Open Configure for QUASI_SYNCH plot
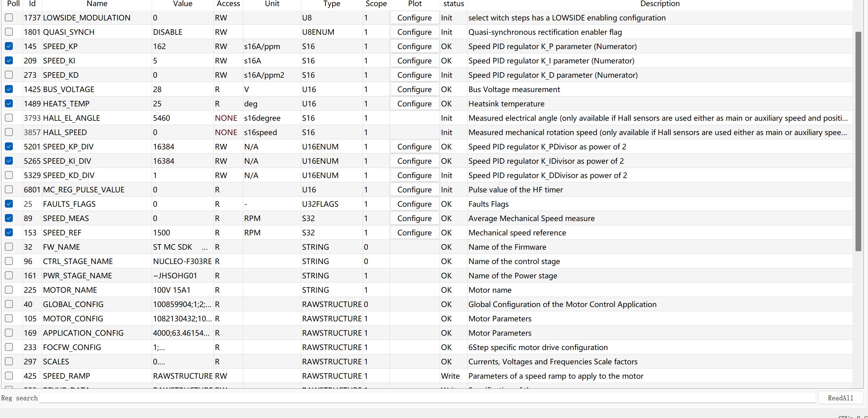The height and width of the screenshot is (418, 868). [x=414, y=32]
